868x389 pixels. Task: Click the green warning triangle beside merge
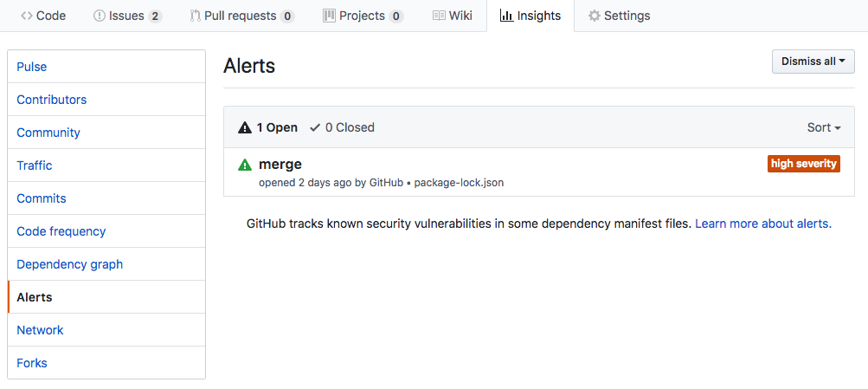[x=245, y=165]
